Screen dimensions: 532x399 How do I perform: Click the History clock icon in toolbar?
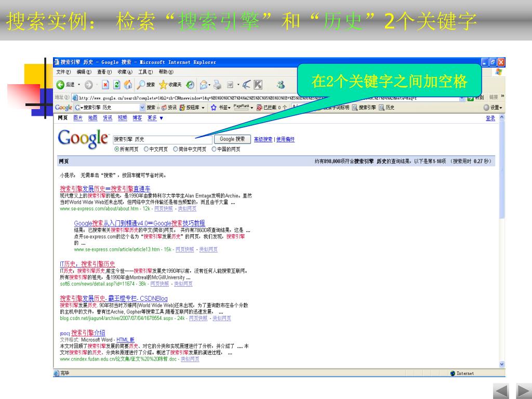click(190, 85)
